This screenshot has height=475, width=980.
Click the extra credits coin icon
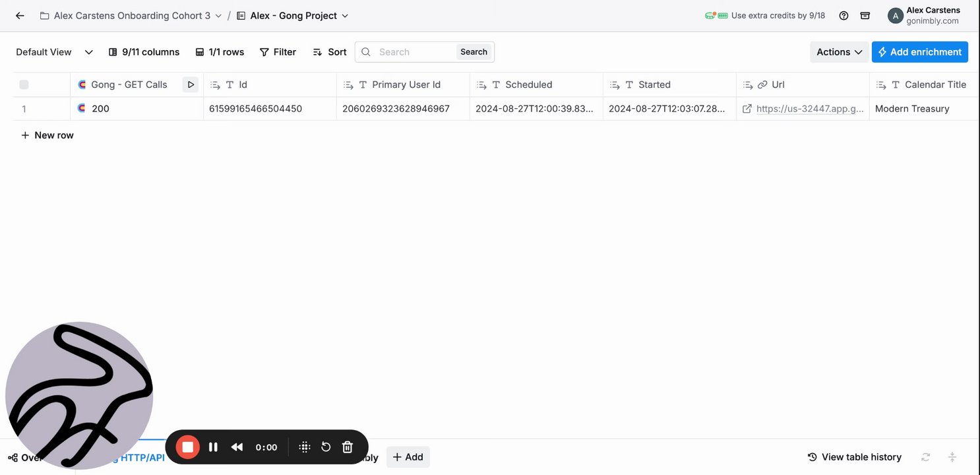click(x=711, y=15)
